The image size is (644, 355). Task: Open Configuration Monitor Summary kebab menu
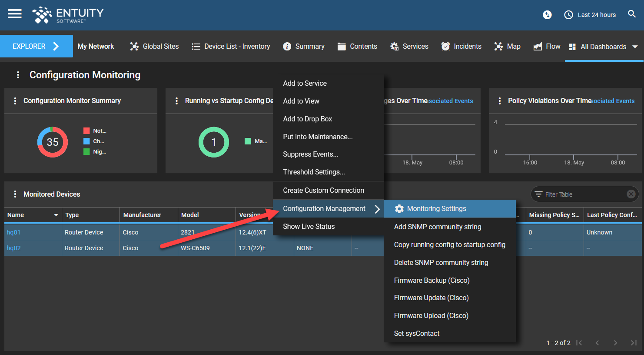(15, 101)
